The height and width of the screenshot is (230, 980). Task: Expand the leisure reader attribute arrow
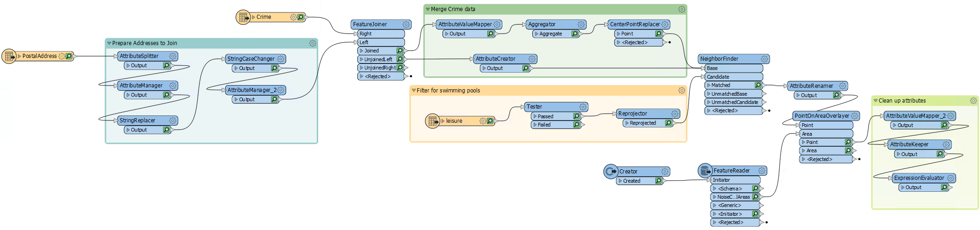(x=443, y=121)
